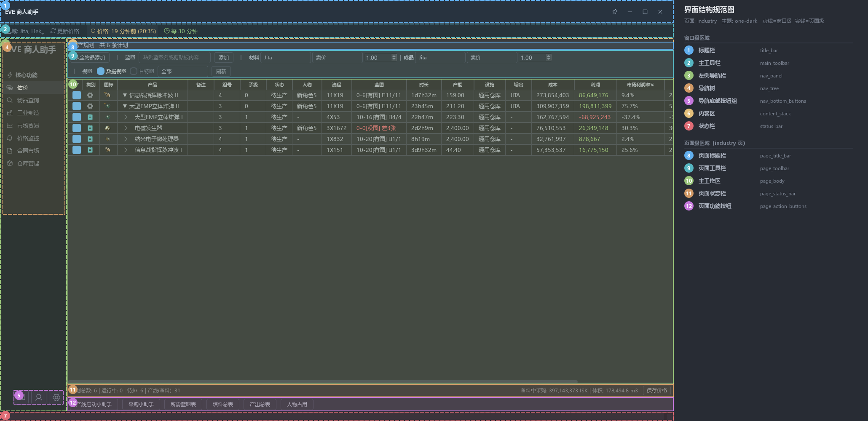868x421 pixels.
Task: Sort table by 利润 column header
Action: tap(595, 85)
